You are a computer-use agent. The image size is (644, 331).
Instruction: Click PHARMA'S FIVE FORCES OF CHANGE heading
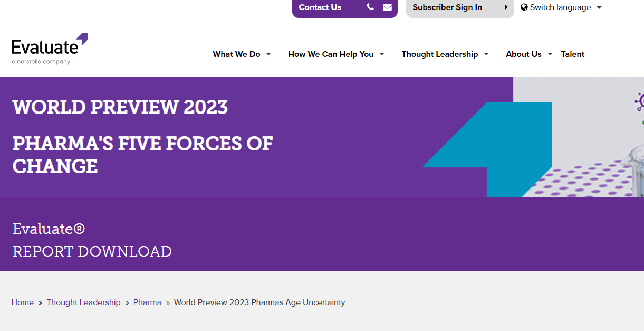coord(142,154)
